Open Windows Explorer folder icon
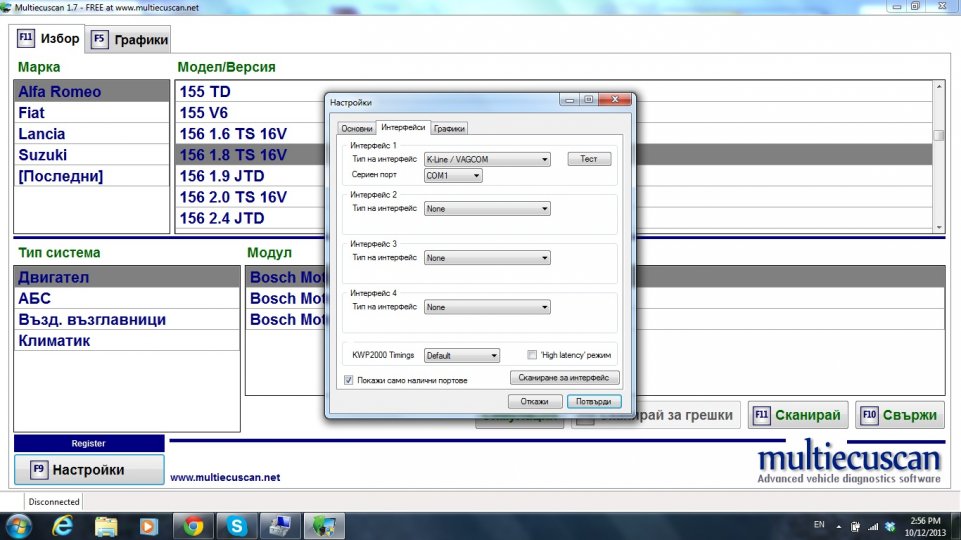 [x=106, y=525]
